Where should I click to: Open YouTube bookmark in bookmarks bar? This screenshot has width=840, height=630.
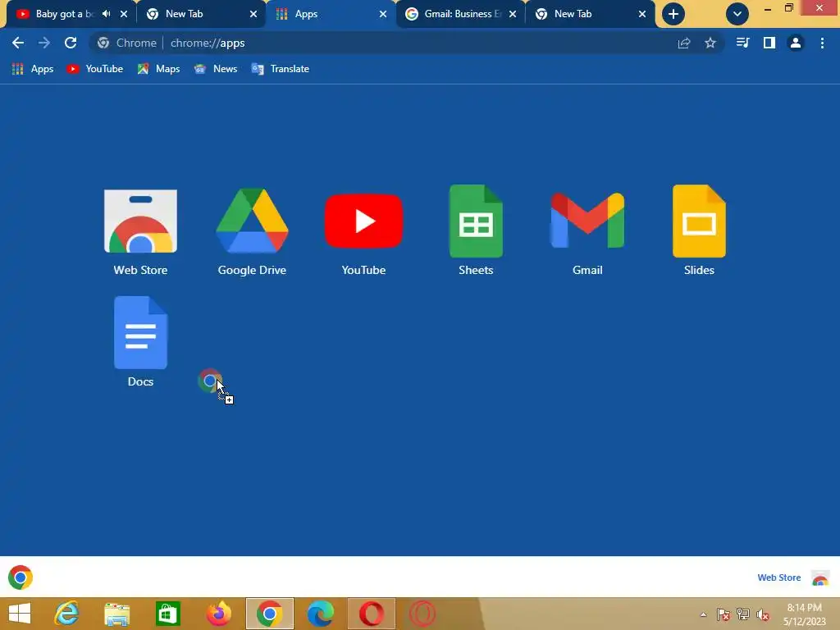coord(95,69)
